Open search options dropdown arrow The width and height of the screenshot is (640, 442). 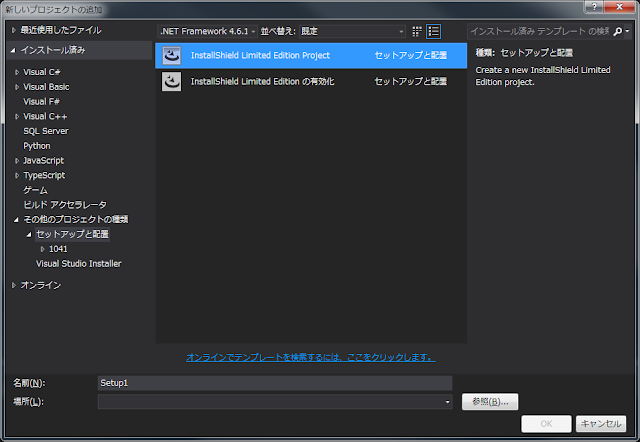pyautogui.click(x=627, y=31)
